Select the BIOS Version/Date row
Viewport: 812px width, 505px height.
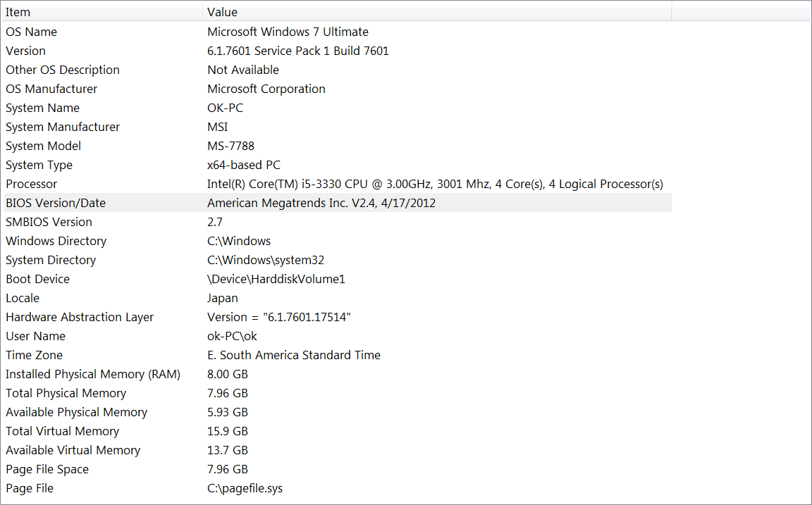[x=338, y=203]
